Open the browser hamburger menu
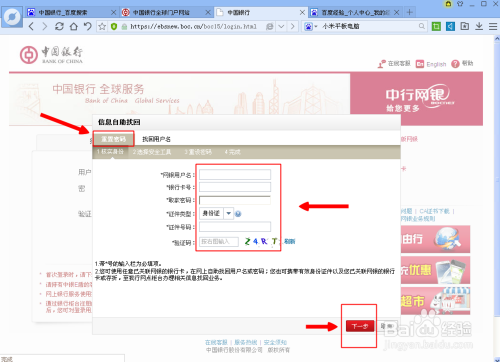Viewport: 500px width, 362px height. [493, 26]
